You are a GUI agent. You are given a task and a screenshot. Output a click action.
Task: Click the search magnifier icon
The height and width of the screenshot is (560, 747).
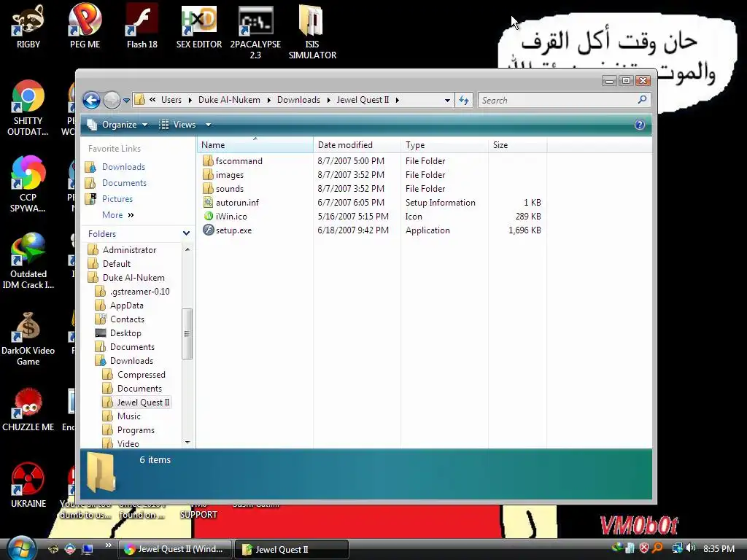[642, 99]
